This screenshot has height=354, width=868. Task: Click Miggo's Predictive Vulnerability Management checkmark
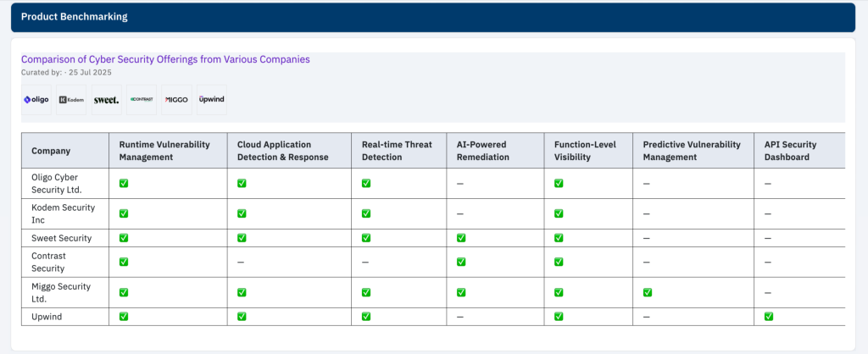647,292
